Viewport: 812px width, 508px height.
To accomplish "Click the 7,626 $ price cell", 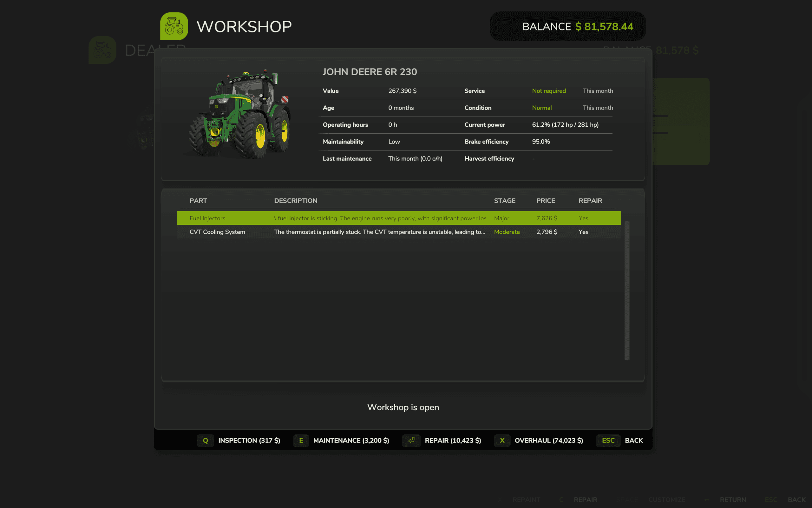I will [x=547, y=218].
